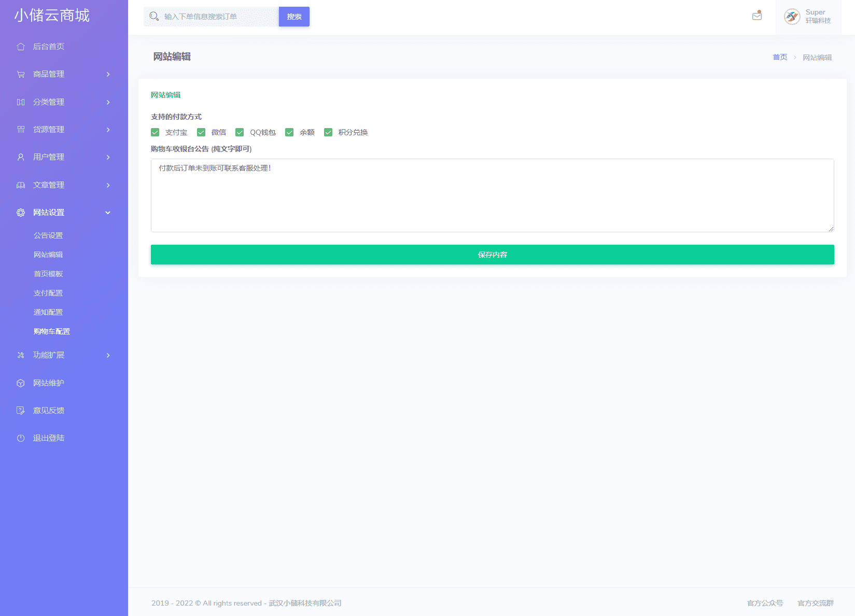
Task: Expand the 商品管理 chevron
Action: pyautogui.click(x=108, y=74)
